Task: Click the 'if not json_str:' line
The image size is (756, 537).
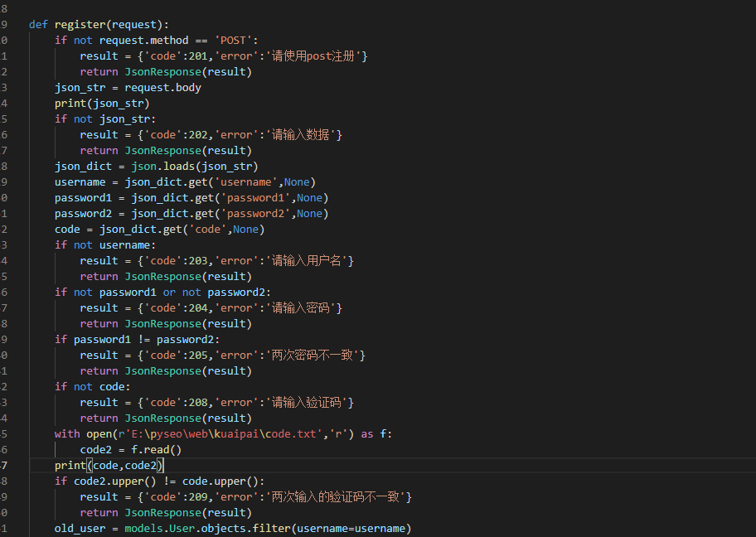Action: [105, 119]
